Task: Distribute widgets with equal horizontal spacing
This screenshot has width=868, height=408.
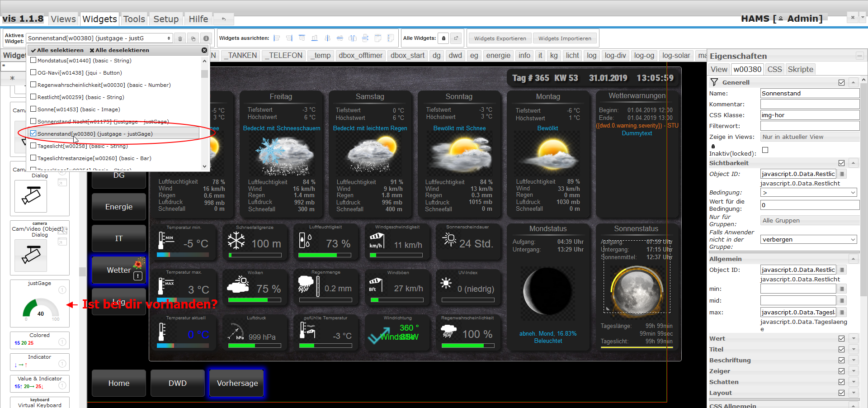Action: coord(353,38)
